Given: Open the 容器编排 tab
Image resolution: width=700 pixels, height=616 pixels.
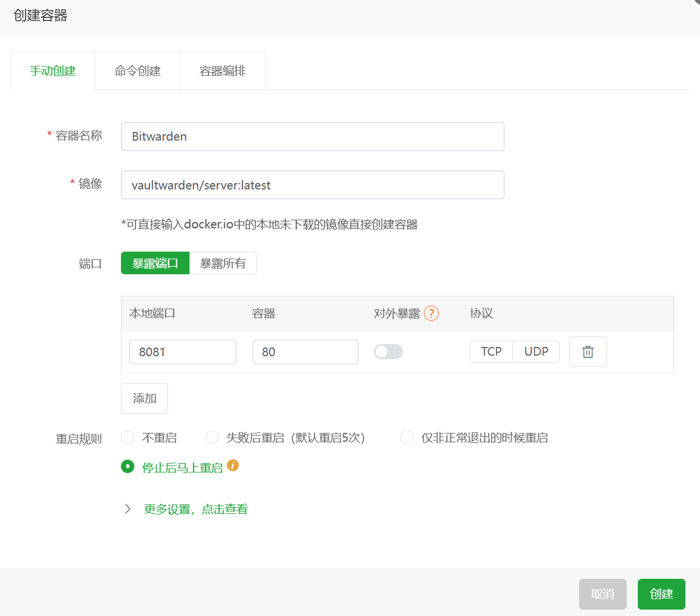Looking at the screenshot, I should 223,70.
